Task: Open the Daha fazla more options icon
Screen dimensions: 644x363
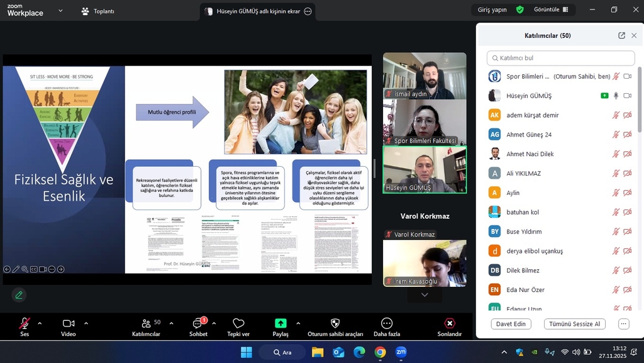Action: 387,323
